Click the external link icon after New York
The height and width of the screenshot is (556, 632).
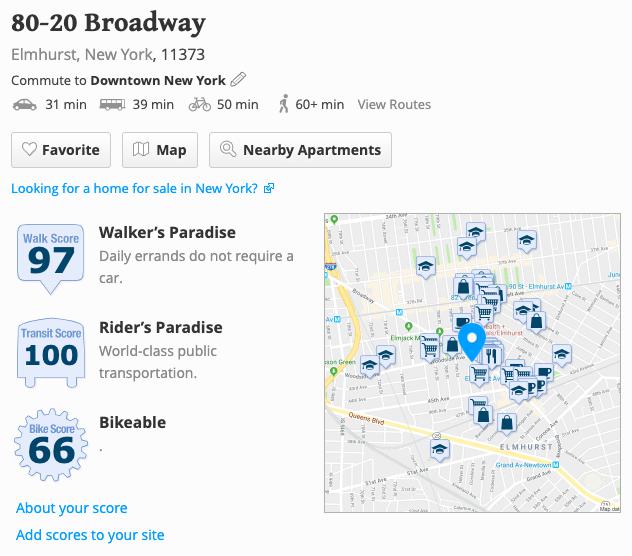click(x=269, y=188)
